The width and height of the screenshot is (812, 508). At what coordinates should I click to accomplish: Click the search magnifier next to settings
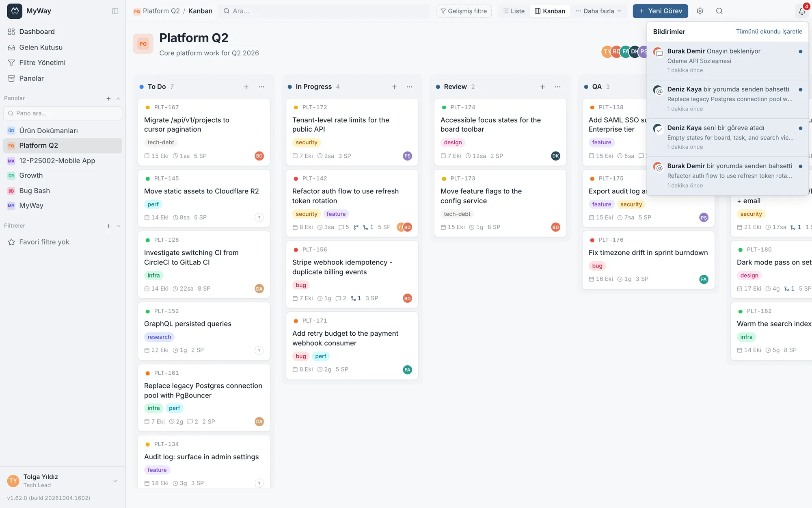click(719, 11)
